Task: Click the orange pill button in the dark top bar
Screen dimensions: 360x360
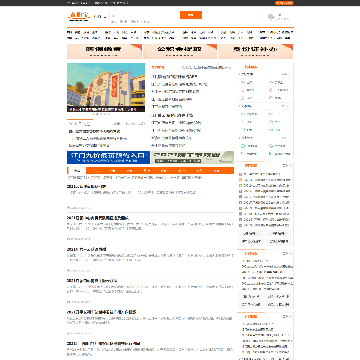Action: (284, 3)
